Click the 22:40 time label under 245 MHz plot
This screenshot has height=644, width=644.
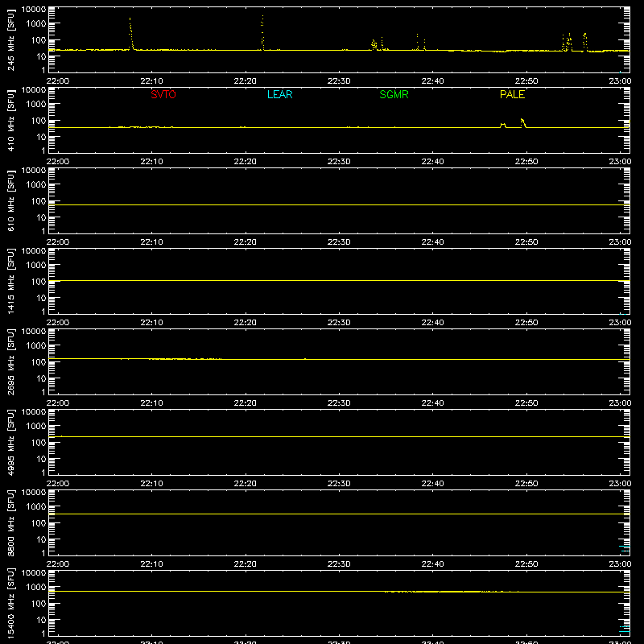(432, 81)
